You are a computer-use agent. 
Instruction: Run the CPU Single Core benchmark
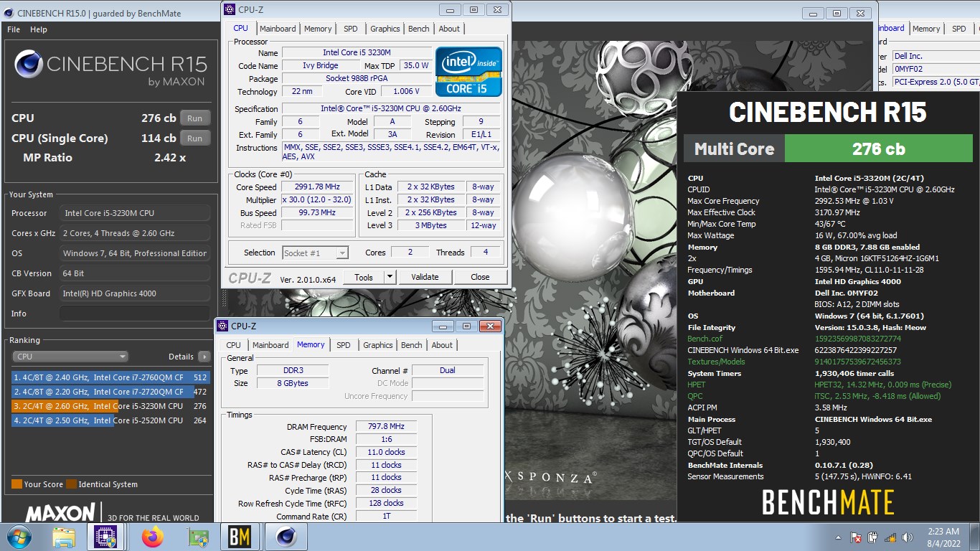click(x=195, y=138)
